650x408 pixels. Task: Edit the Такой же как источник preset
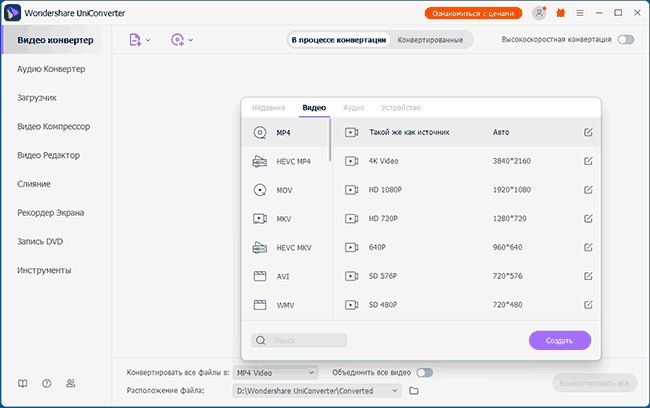point(588,132)
